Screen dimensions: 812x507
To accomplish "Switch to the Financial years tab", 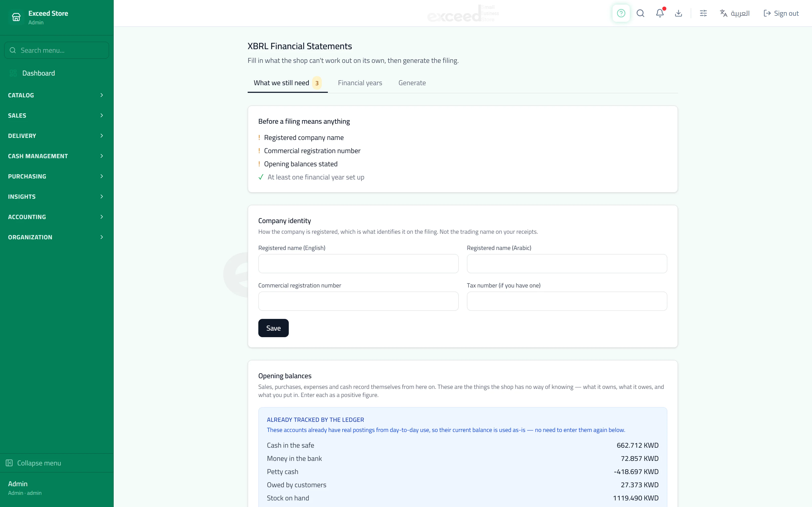I will pos(360,83).
